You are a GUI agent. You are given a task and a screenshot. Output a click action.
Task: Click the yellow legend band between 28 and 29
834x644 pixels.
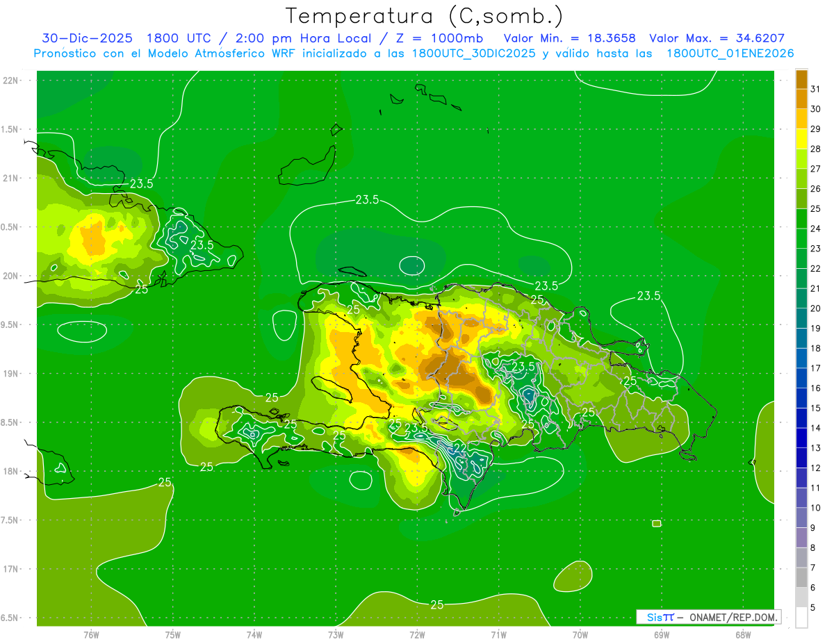point(801,139)
